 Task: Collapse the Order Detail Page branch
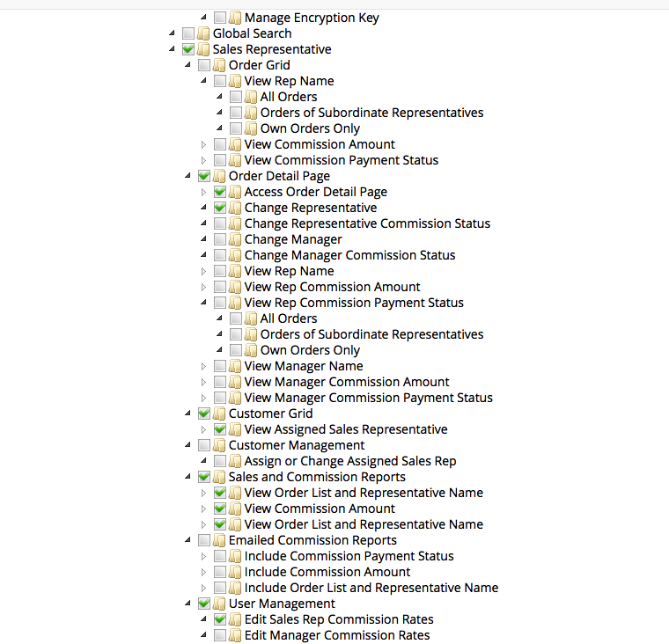[x=188, y=176]
